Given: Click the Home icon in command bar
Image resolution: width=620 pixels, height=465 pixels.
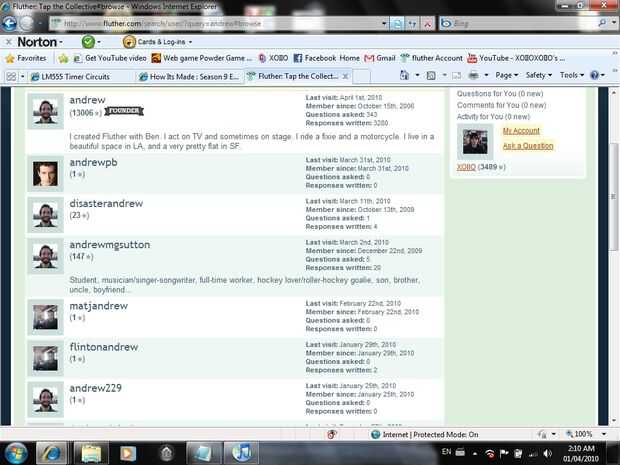Looking at the screenshot, I should pos(404,75).
